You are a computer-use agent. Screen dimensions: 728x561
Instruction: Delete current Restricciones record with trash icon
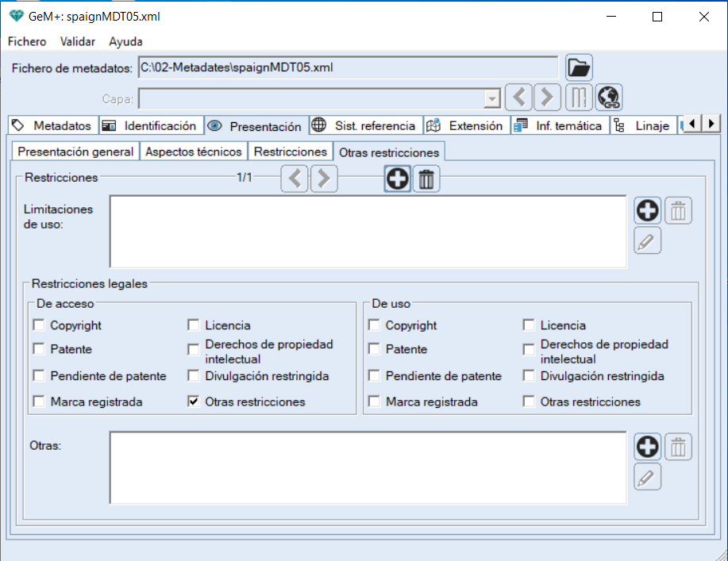tap(426, 179)
